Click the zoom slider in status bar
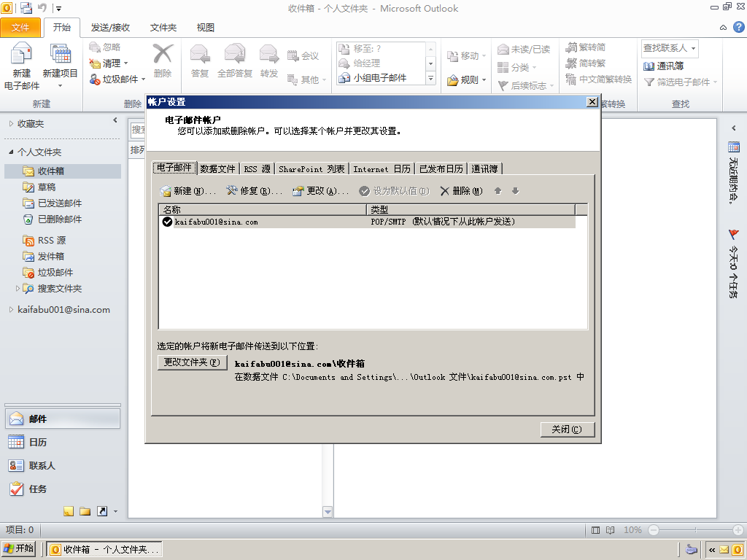 (695, 530)
